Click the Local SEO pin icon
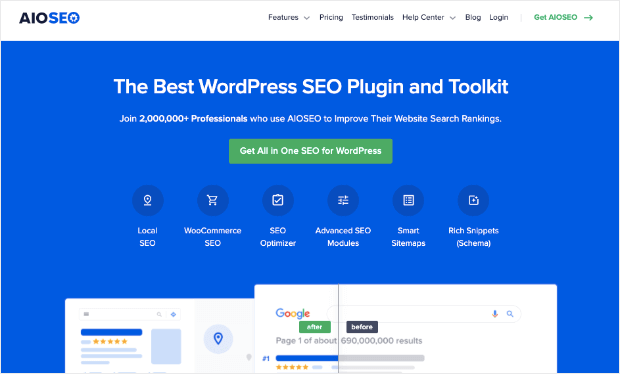The image size is (620, 374). (x=147, y=200)
